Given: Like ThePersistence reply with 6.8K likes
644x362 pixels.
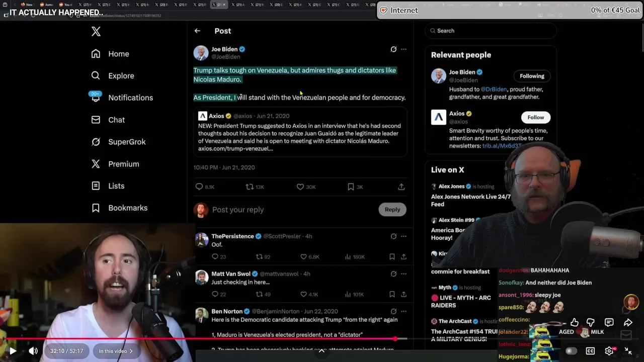Looking at the screenshot, I should pos(303,257).
